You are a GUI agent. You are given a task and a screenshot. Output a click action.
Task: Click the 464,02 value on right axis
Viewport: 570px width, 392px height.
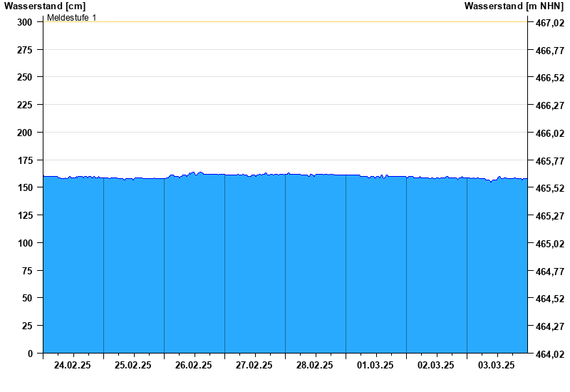tap(549, 354)
